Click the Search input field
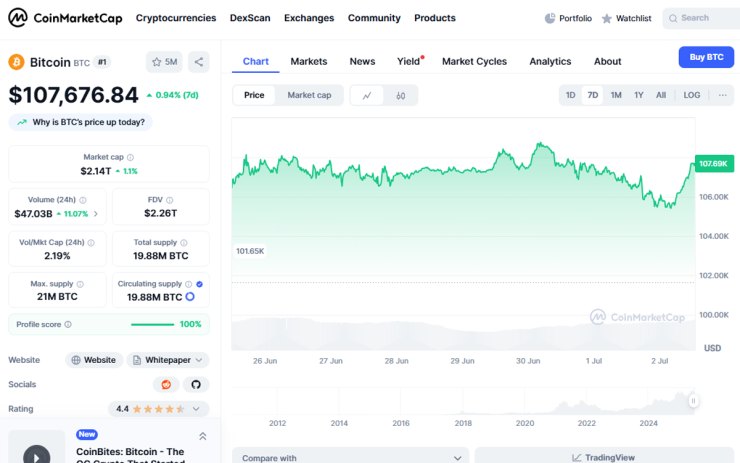This screenshot has height=463, width=740. [x=701, y=18]
